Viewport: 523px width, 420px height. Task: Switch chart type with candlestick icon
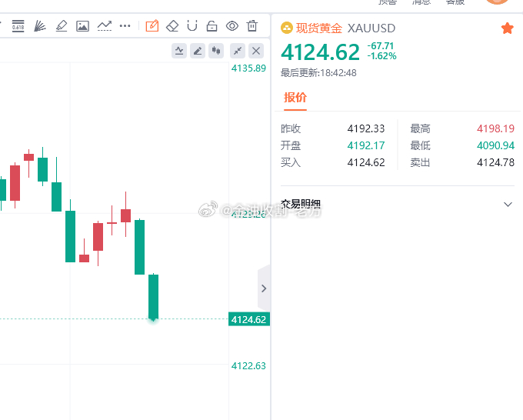(x=216, y=51)
